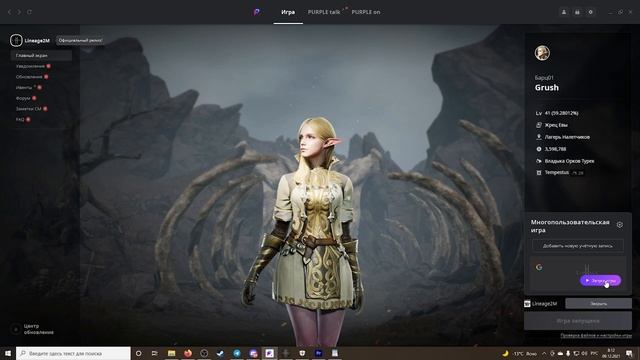Open FAQ in sidebar
Viewport: 640px width, 360px height.
point(20,120)
